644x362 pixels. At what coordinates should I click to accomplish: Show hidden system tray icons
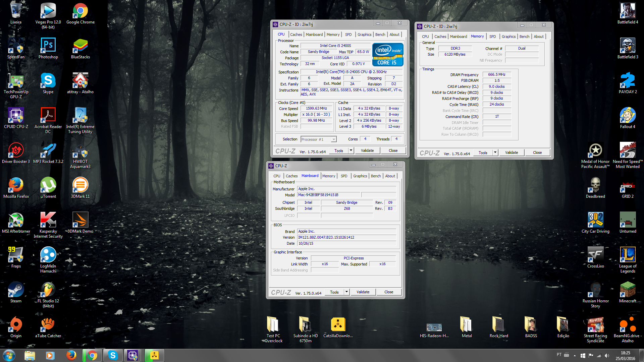click(x=575, y=355)
